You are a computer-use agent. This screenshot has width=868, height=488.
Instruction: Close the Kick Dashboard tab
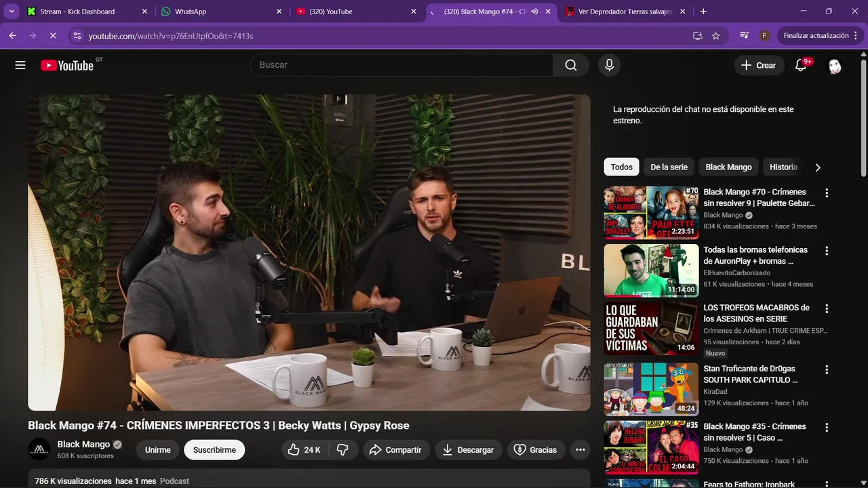tap(144, 12)
